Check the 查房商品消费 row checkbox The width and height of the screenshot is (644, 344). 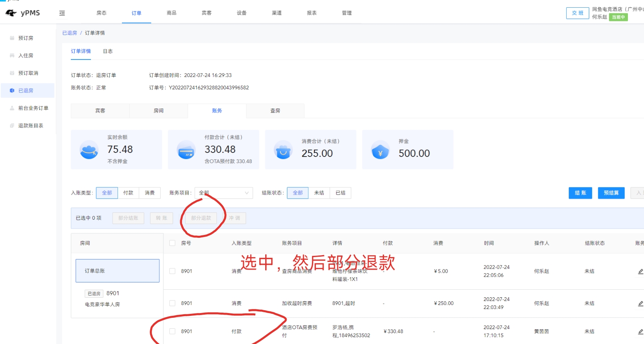click(172, 271)
